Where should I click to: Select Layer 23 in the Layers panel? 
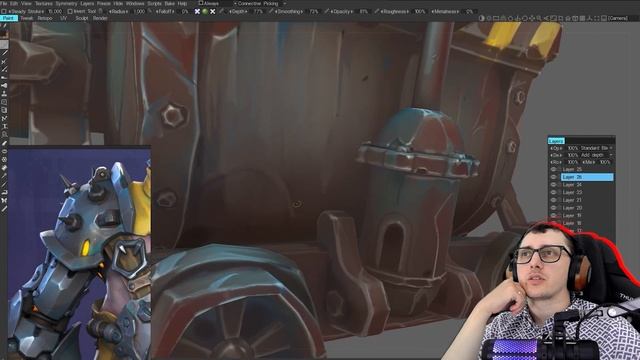pos(587,192)
